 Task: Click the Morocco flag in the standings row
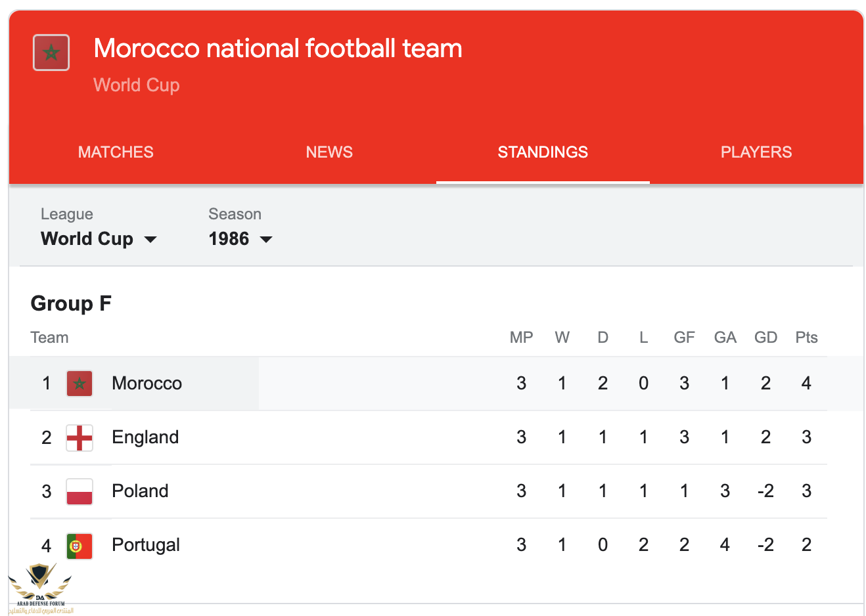[80, 384]
